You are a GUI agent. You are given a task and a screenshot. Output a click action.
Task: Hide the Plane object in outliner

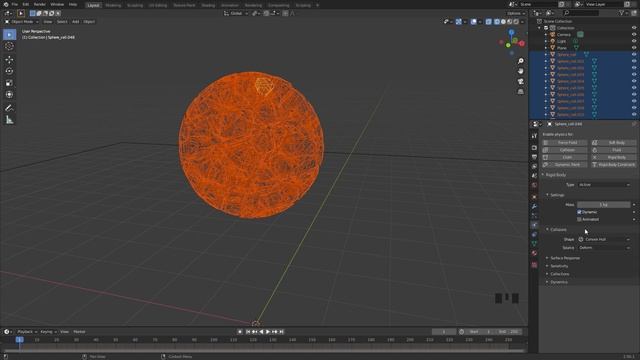pyautogui.click(x=634, y=48)
